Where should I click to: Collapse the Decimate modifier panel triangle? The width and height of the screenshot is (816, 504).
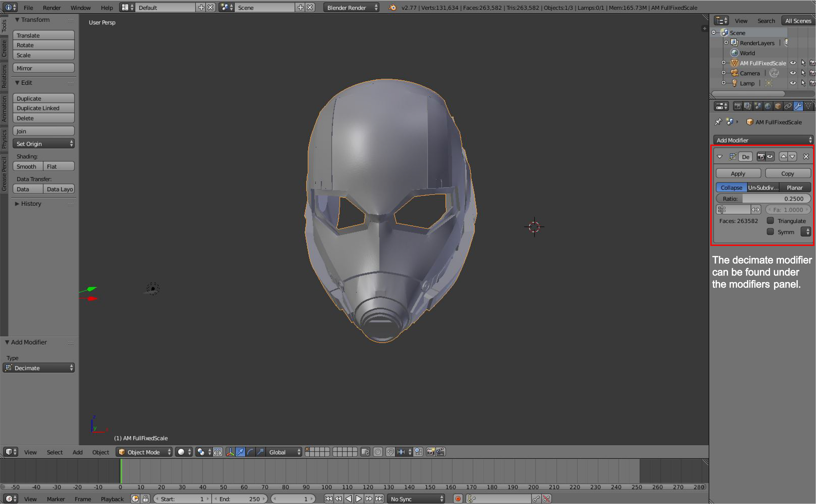tap(720, 157)
